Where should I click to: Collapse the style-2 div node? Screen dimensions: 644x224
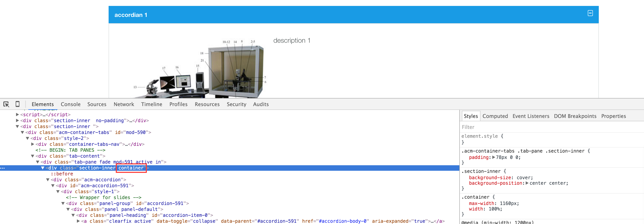27,138
